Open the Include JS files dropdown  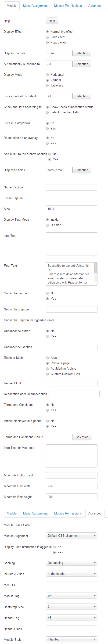(72, 573)
